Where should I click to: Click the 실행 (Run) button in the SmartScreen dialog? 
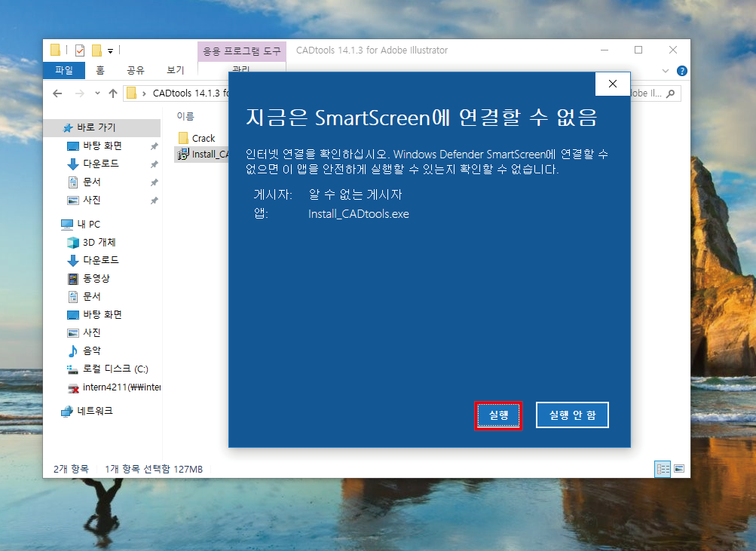(x=498, y=415)
